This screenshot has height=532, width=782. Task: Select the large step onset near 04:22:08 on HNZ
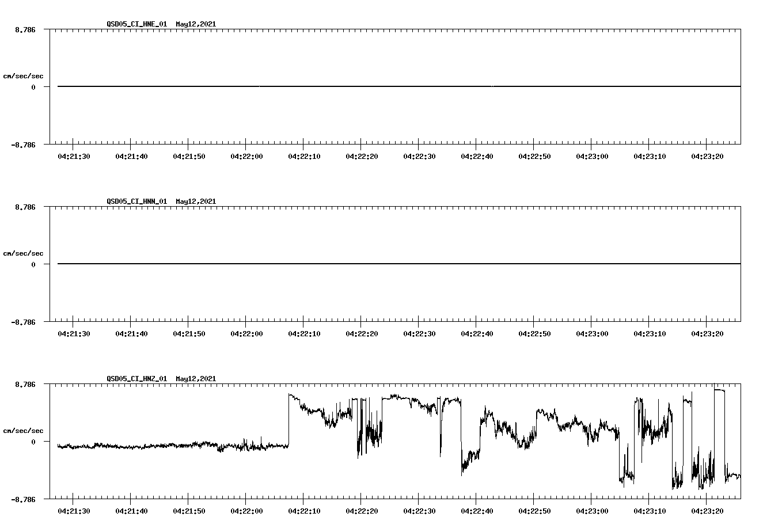click(x=289, y=420)
